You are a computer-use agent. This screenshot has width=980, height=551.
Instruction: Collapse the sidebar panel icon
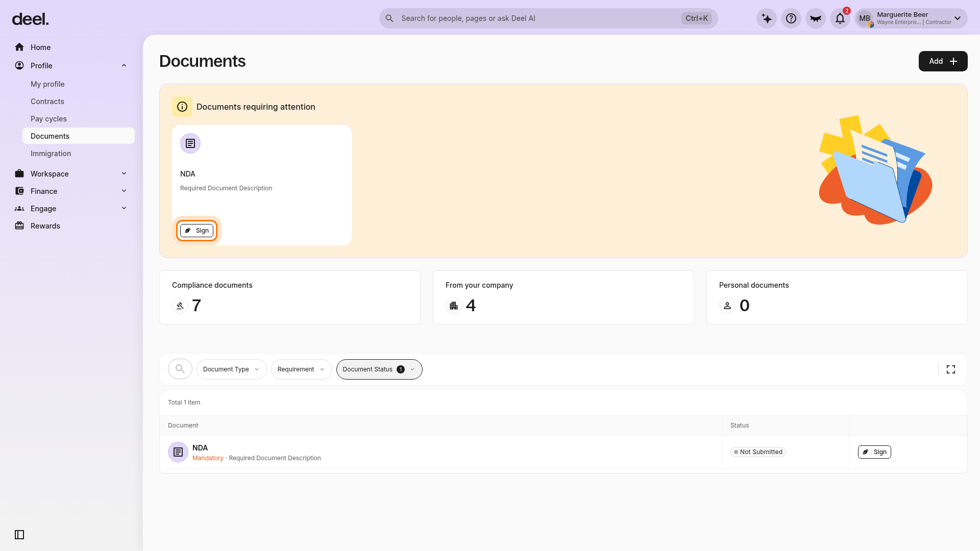[x=19, y=535]
